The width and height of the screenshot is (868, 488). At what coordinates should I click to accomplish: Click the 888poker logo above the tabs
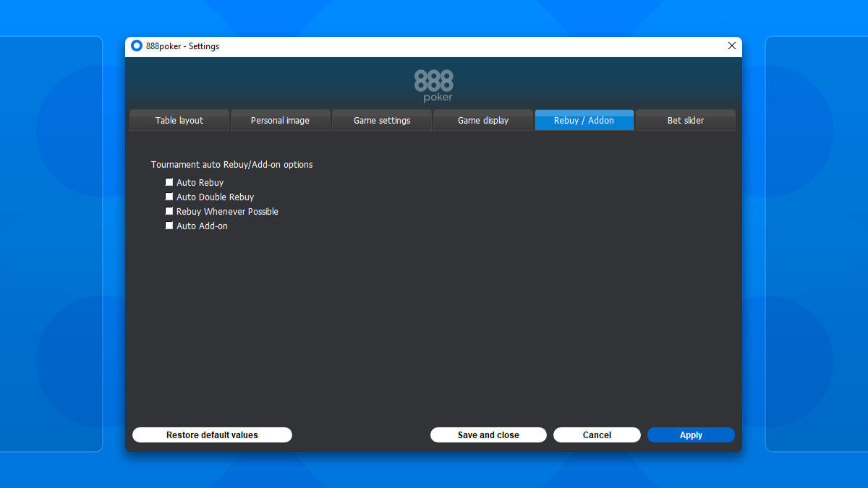point(435,86)
